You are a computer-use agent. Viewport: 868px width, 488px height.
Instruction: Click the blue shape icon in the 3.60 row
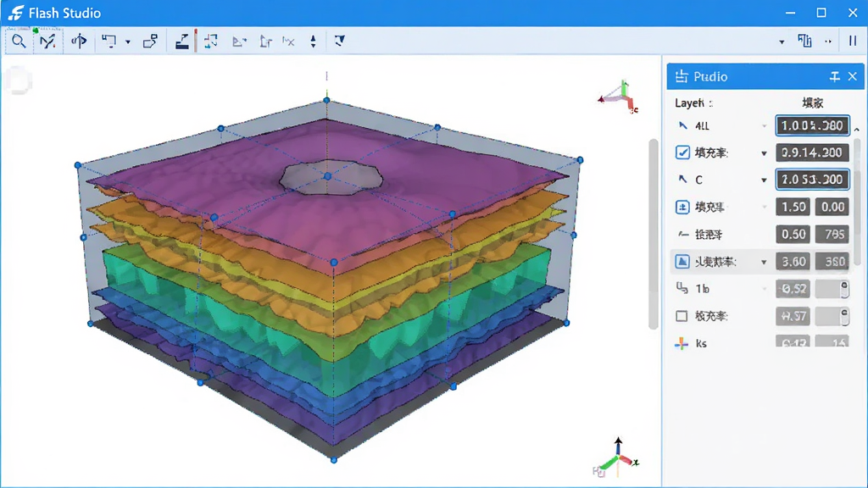coord(682,261)
